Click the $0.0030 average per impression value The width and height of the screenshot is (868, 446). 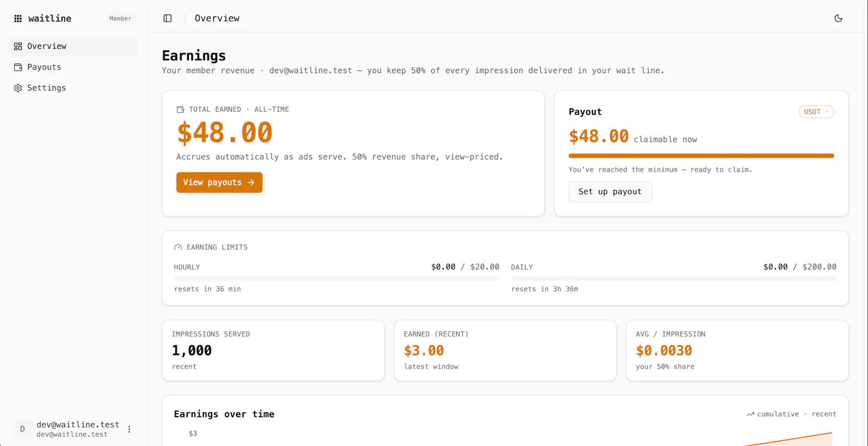pyautogui.click(x=664, y=351)
